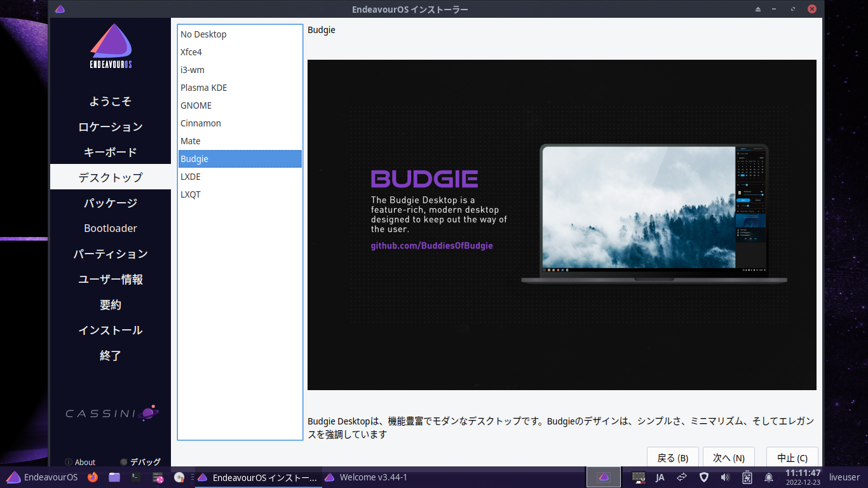Viewport: 868px width, 488px height.
Task: Choose No Desktop from the list
Action: [240, 34]
